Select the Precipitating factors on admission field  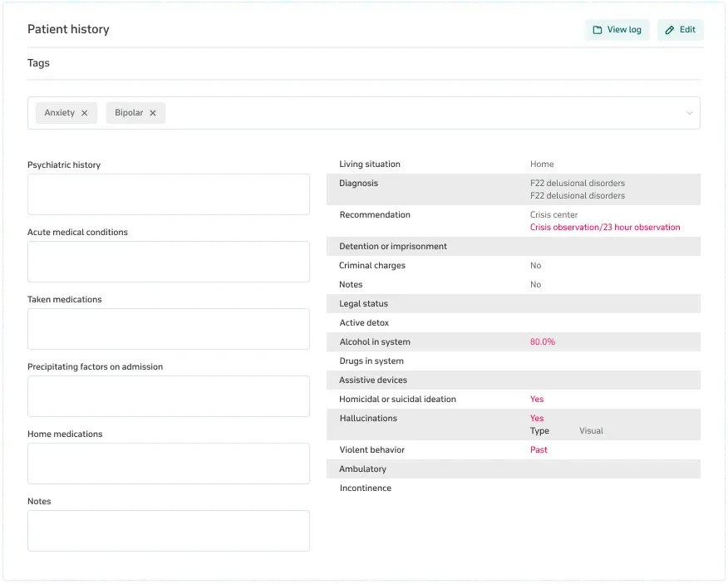point(168,396)
